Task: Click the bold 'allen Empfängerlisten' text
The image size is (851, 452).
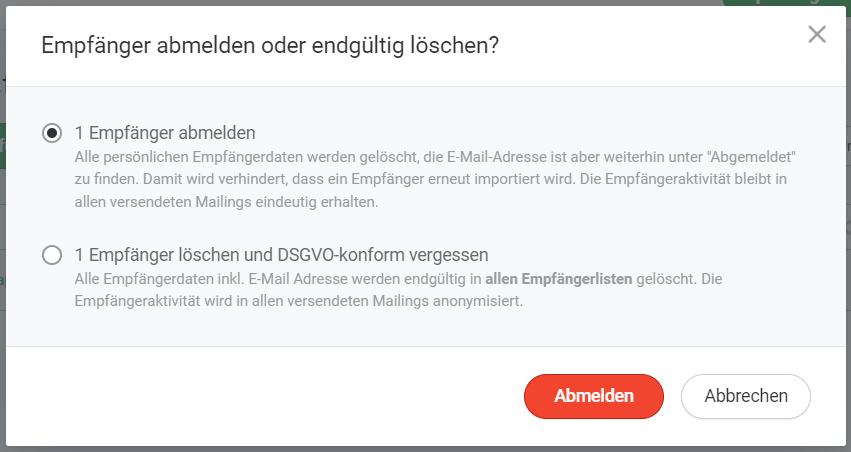Action: tap(558, 280)
